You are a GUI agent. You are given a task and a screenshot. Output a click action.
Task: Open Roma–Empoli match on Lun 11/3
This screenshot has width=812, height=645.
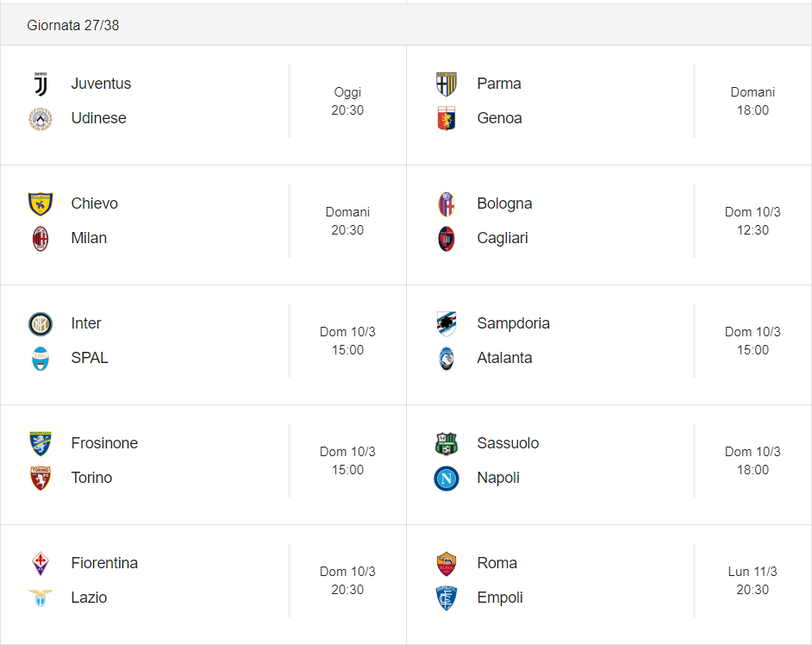pos(609,585)
